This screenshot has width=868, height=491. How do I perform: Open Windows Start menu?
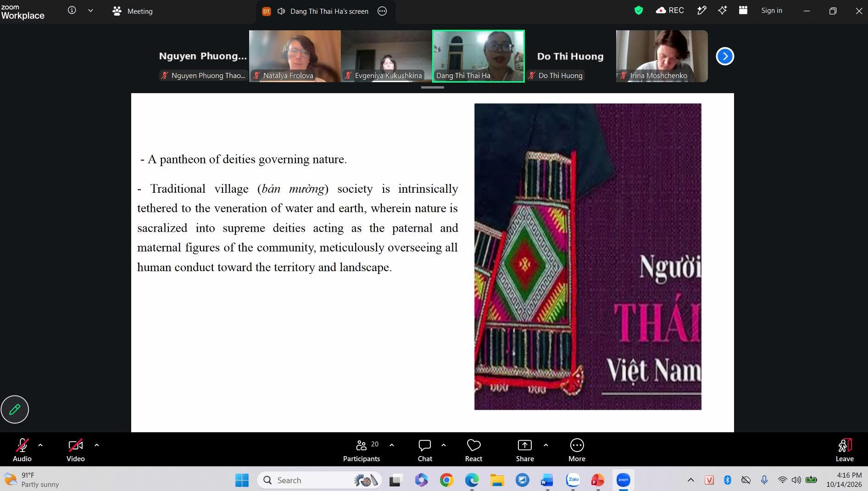pos(242,480)
